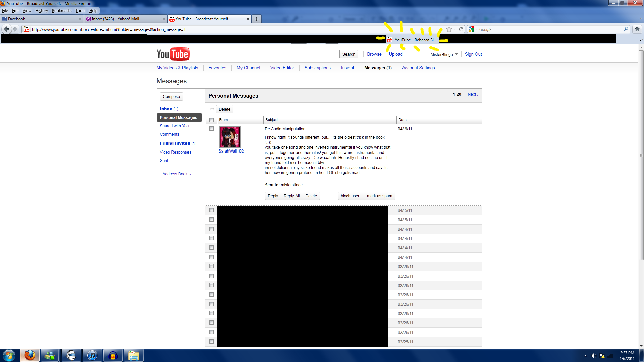Open the Friend Invites folder
644x362 pixels.
pyautogui.click(x=175, y=143)
